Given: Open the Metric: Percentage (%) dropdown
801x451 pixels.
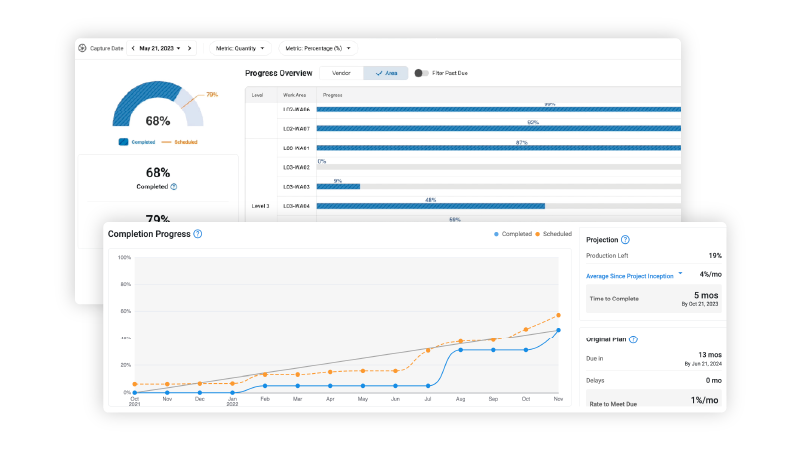Looking at the screenshot, I should pos(318,48).
